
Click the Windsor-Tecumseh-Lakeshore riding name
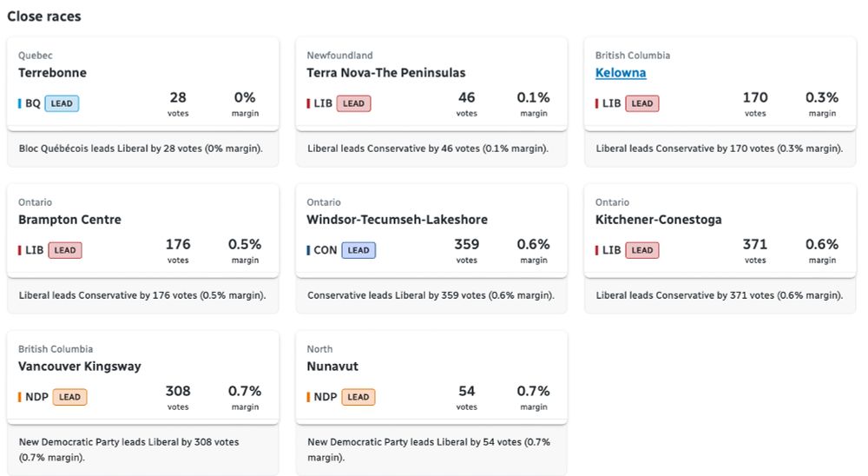coord(397,220)
